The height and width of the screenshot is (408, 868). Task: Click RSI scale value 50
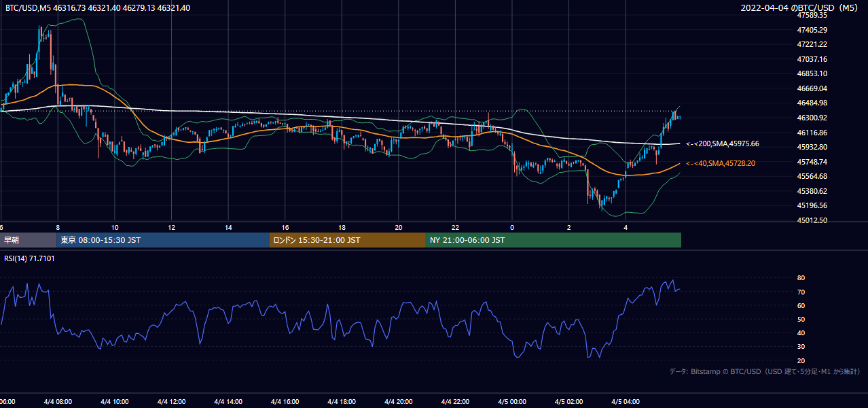801,319
